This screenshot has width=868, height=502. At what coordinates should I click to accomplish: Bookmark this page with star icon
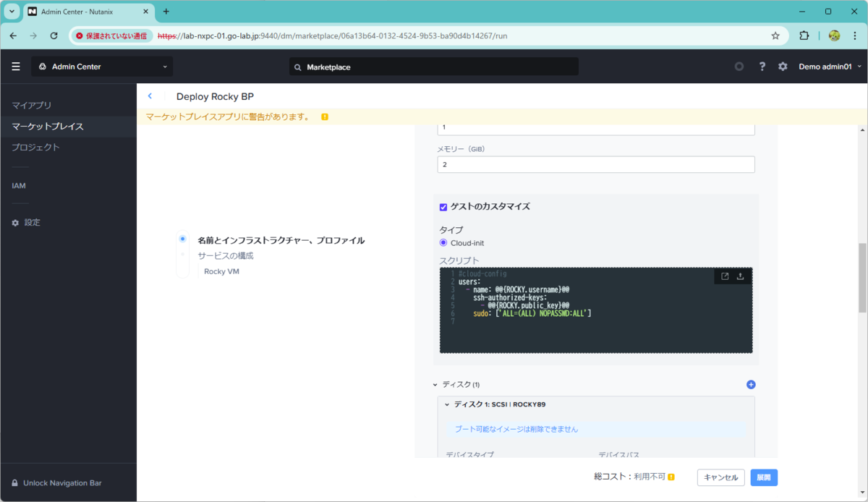775,35
